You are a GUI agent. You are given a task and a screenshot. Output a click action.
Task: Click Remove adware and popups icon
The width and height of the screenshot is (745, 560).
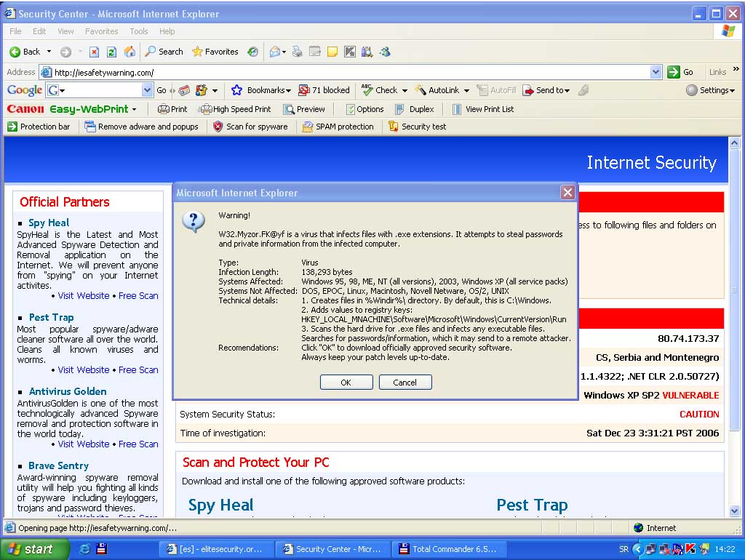90,127
